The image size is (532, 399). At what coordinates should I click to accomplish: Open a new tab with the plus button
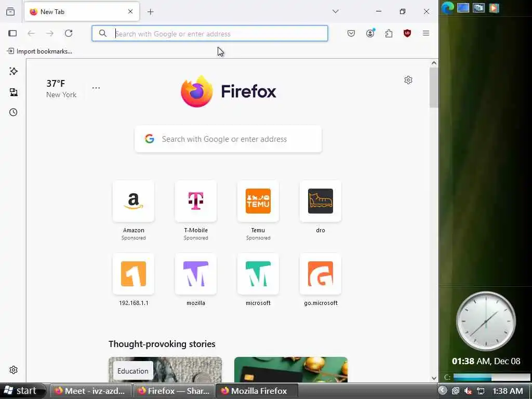click(150, 12)
